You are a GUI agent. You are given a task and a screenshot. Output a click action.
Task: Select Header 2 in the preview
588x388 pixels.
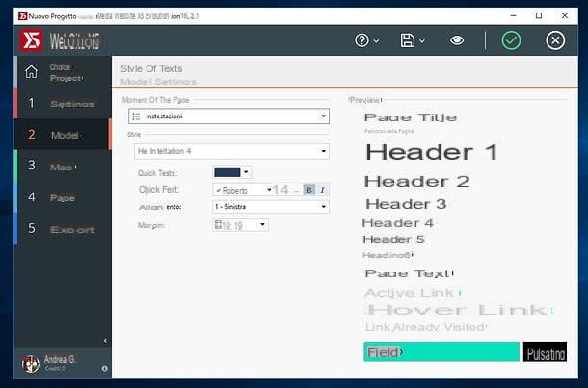coord(417,182)
